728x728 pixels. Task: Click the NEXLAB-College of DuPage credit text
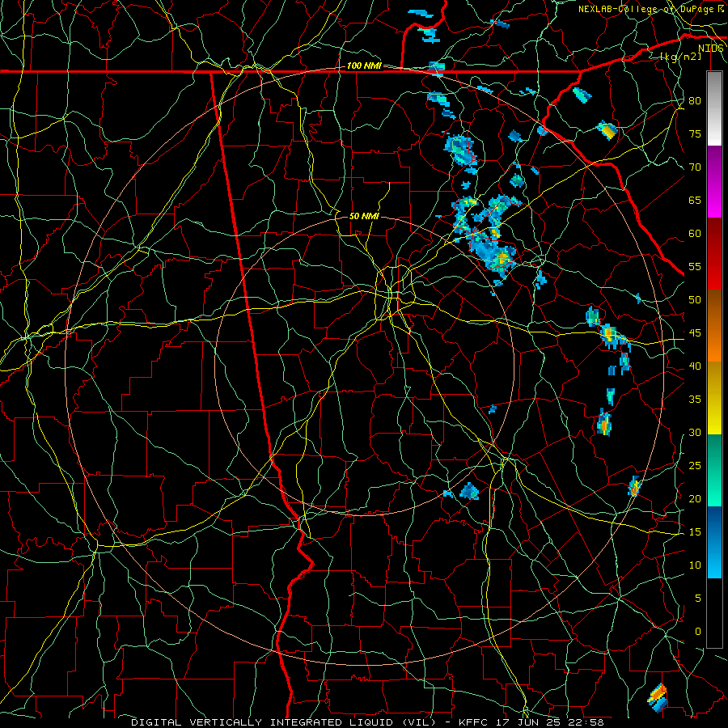tap(650, 9)
